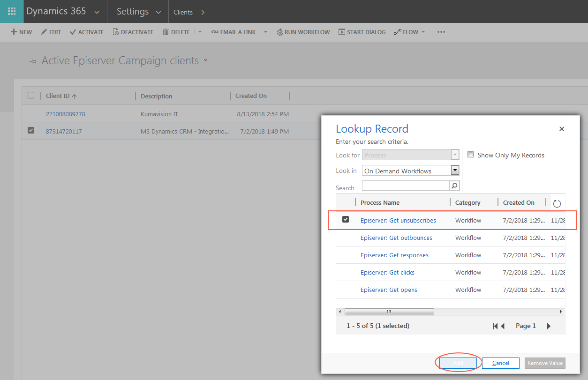The width and height of the screenshot is (588, 380).
Task: Click EMAIL A LINK command
Action: pos(234,32)
